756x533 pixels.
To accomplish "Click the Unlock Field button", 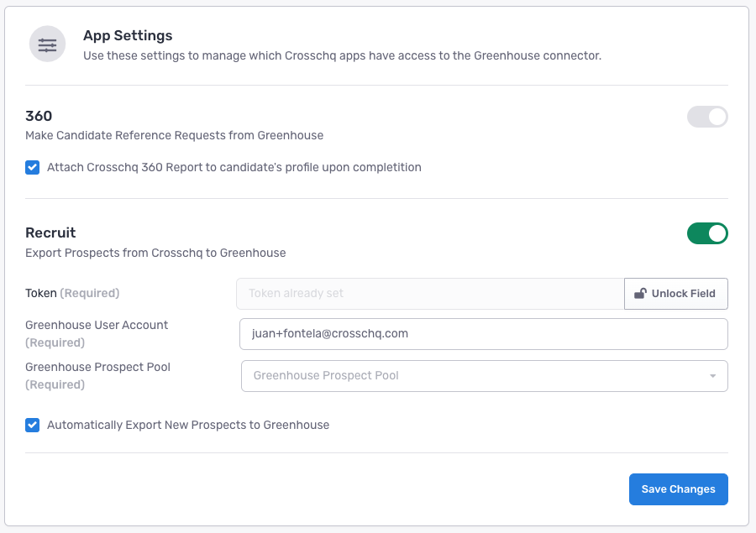I will (x=676, y=294).
